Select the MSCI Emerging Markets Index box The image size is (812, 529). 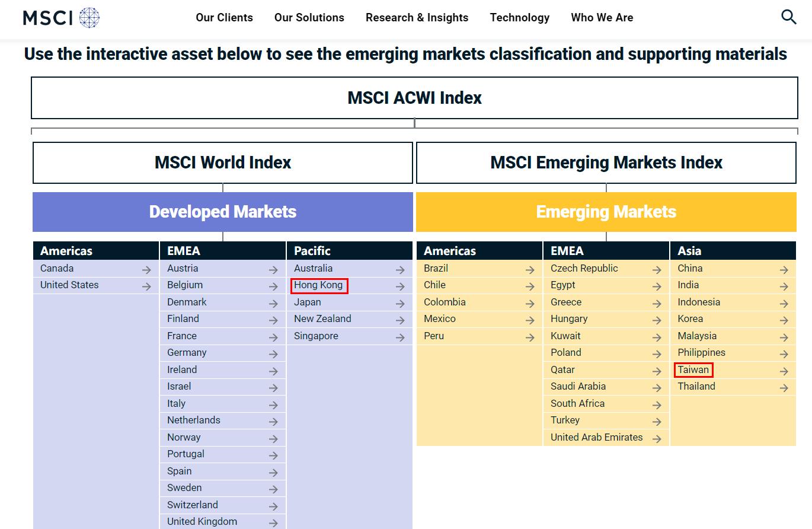coord(606,162)
